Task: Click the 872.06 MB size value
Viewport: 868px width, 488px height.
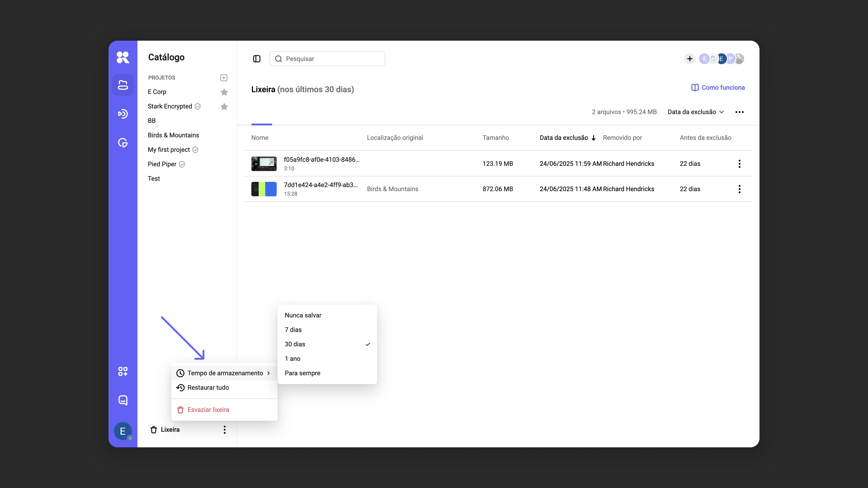Action: tap(498, 189)
